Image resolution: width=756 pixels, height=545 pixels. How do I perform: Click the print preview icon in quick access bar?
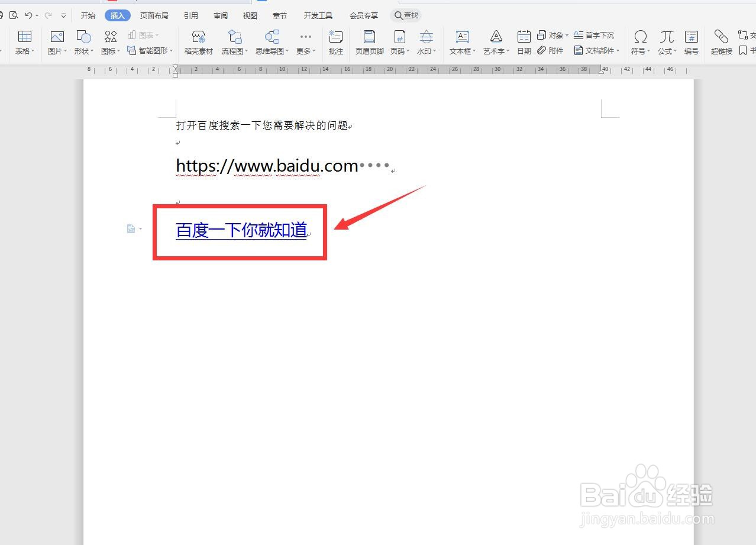[x=14, y=15]
